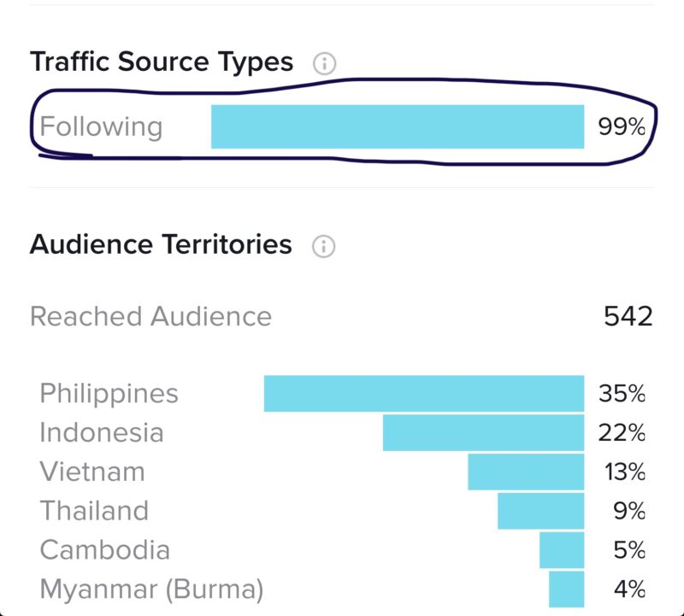Screen dimensions: 684x616
Task: Click the Following traffic source label
Action: point(101,126)
